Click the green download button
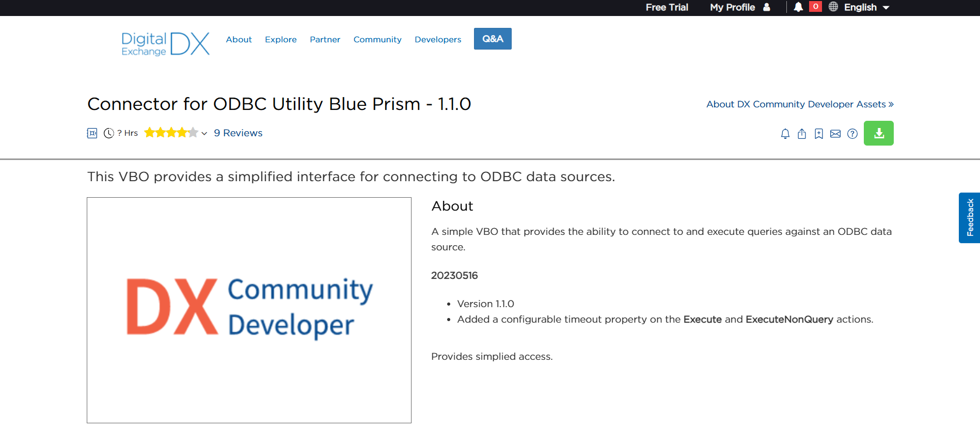Image resolution: width=980 pixels, height=430 pixels. click(x=878, y=133)
